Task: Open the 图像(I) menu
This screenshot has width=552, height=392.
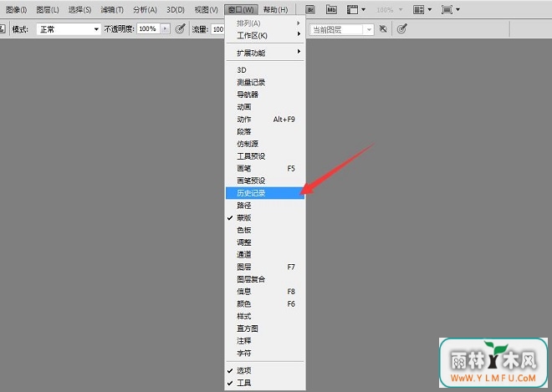Action: point(16,10)
